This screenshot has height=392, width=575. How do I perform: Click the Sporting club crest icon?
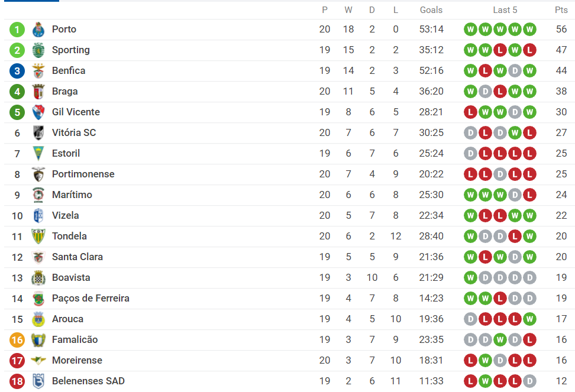coord(38,50)
